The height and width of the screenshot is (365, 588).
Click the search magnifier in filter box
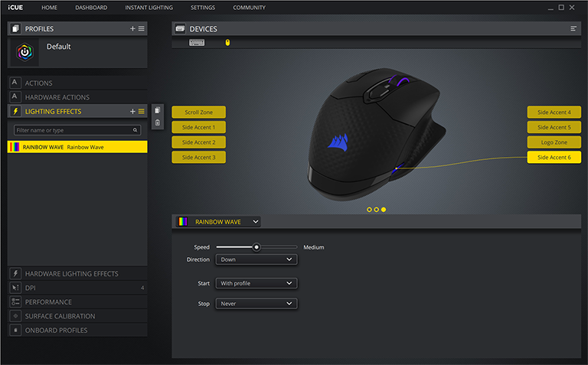pos(135,130)
